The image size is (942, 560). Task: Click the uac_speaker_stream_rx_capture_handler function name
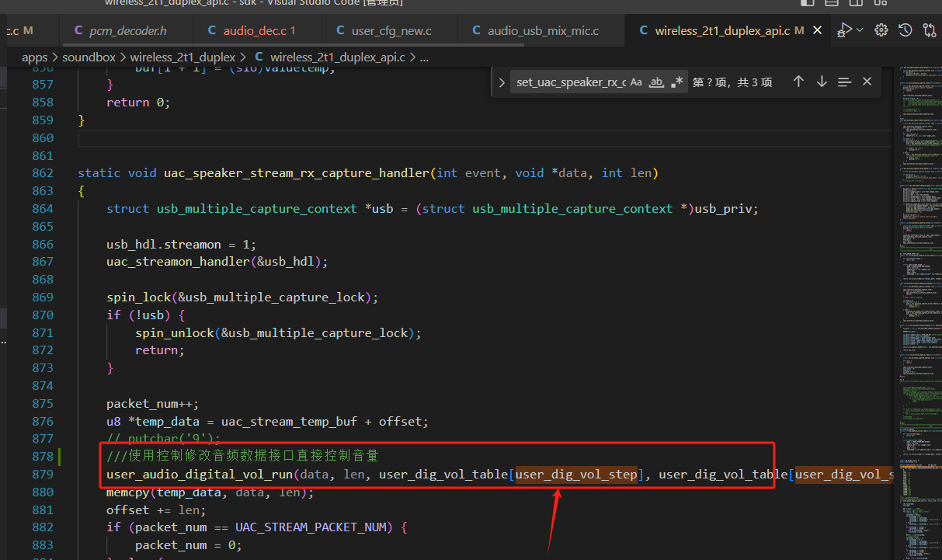tap(297, 173)
